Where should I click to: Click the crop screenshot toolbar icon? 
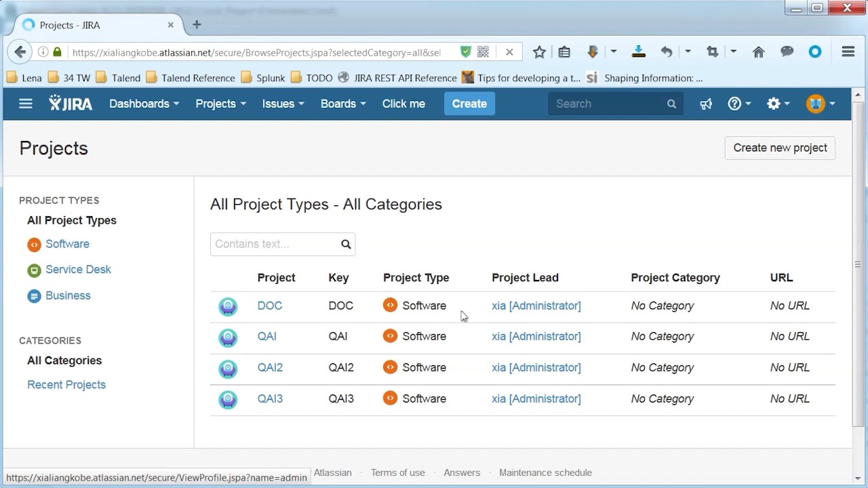pyautogui.click(x=712, y=52)
